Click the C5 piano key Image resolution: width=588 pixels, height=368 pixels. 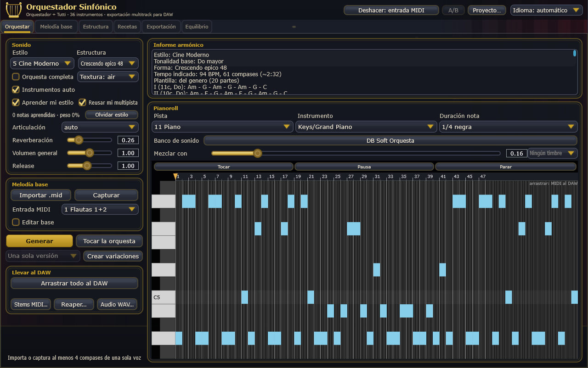coord(164,297)
